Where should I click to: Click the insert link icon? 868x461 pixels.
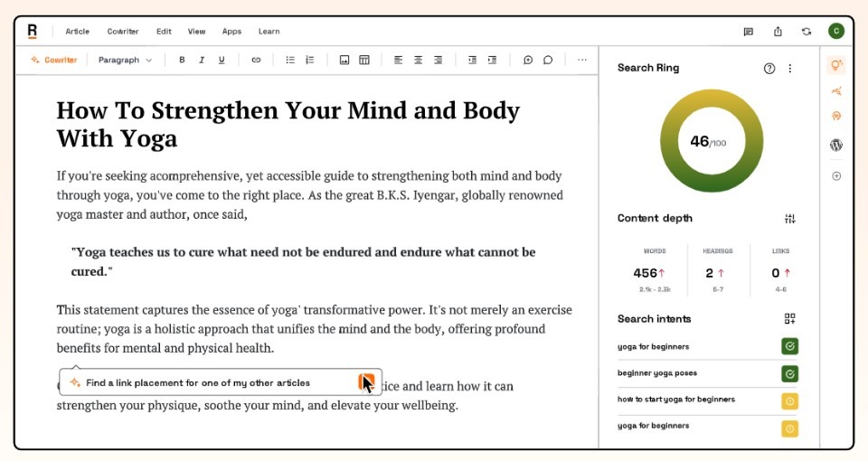click(256, 61)
